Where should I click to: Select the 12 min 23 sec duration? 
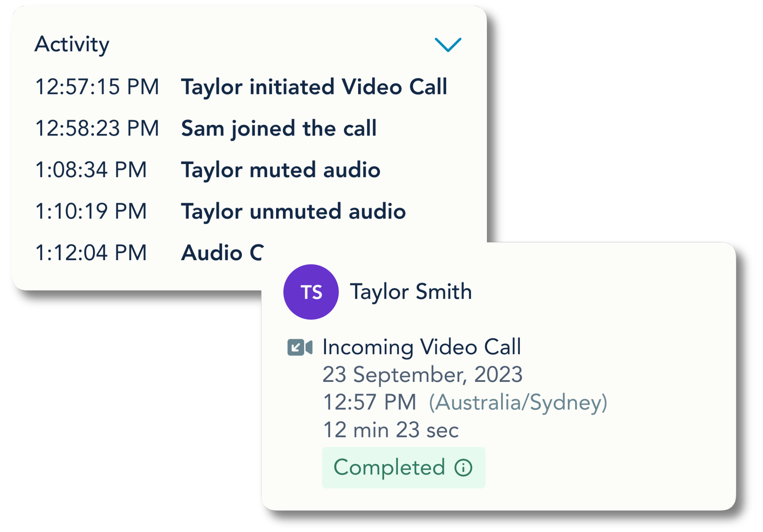tap(391, 430)
